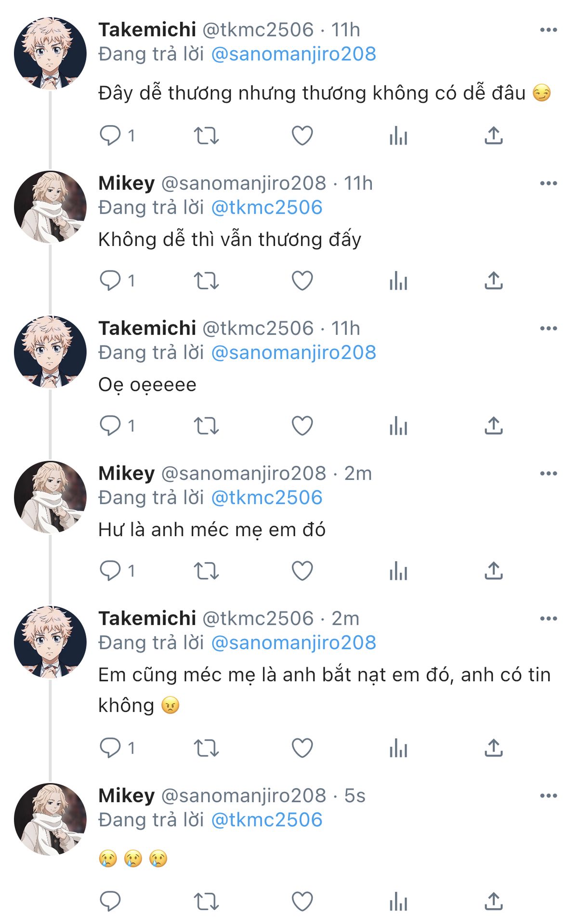Like Mikey's crying emoji tweet
Screen dimensions: 578x924
(x=302, y=901)
